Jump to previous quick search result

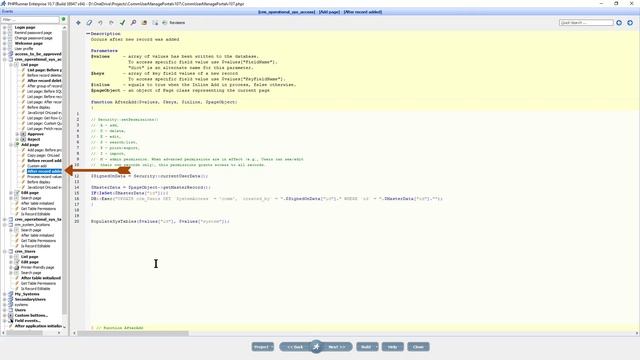click(x=619, y=23)
